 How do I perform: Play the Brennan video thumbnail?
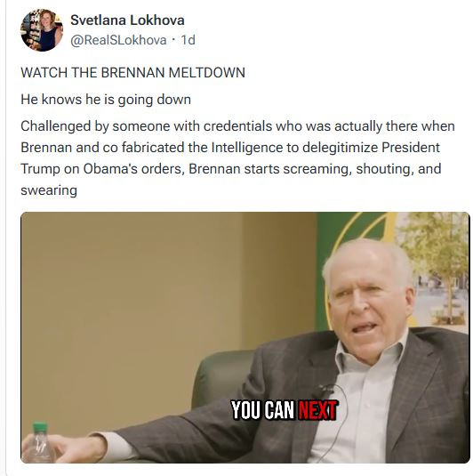click(x=245, y=337)
